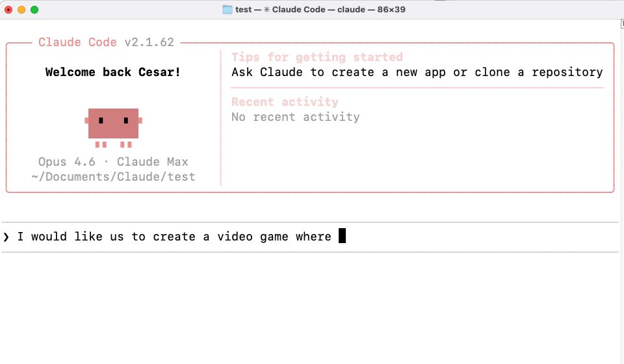Click the folder icon in the title bar

point(227,10)
